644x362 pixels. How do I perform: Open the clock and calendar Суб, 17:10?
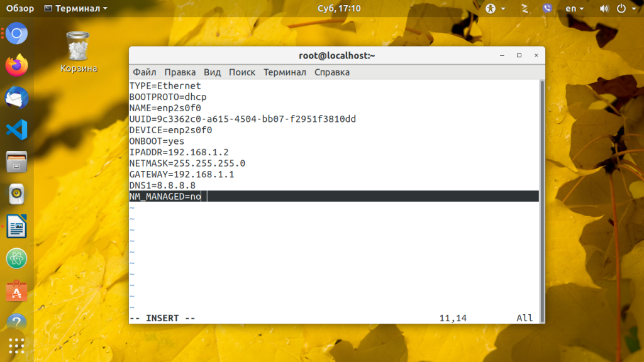339,8
